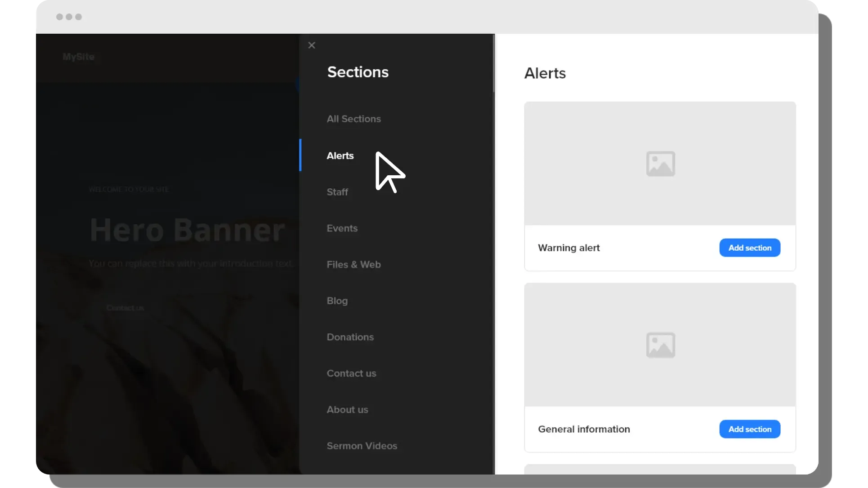Click the Warning alert preview thumbnail
This screenshot has height=488, width=868.
[585, 135]
